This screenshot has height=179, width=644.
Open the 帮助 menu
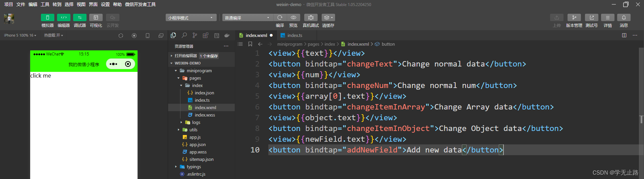(x=117, y=4)
